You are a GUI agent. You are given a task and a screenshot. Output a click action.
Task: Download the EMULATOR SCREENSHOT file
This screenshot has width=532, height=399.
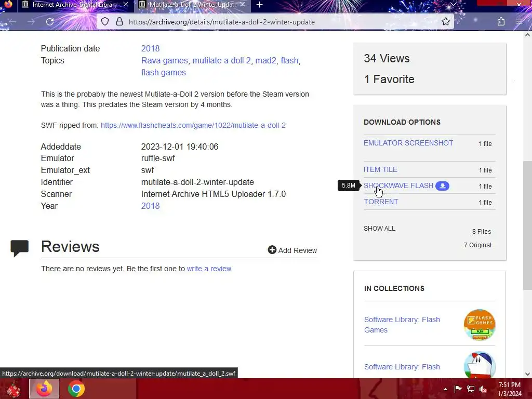[408, 143]
